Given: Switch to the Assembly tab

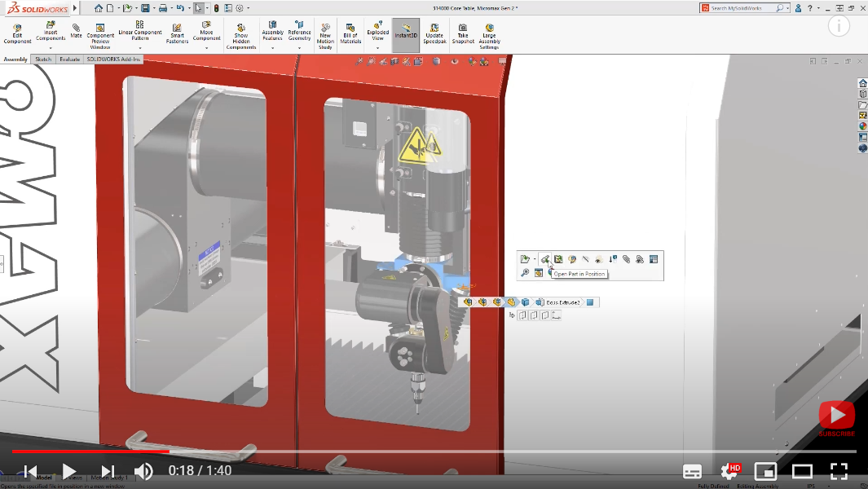Looking at the screenshot, I should click(x=15, y=59).
